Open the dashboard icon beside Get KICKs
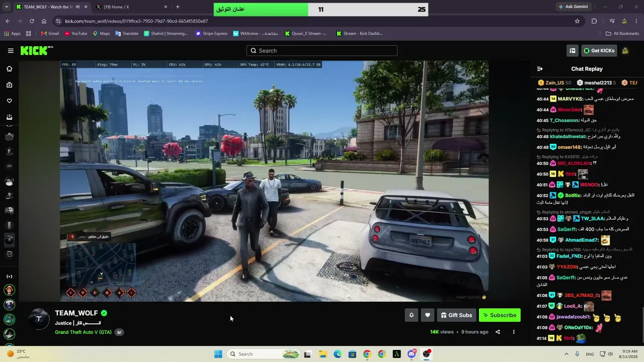Viewport: 644px width, 362px height. point(573,51)
